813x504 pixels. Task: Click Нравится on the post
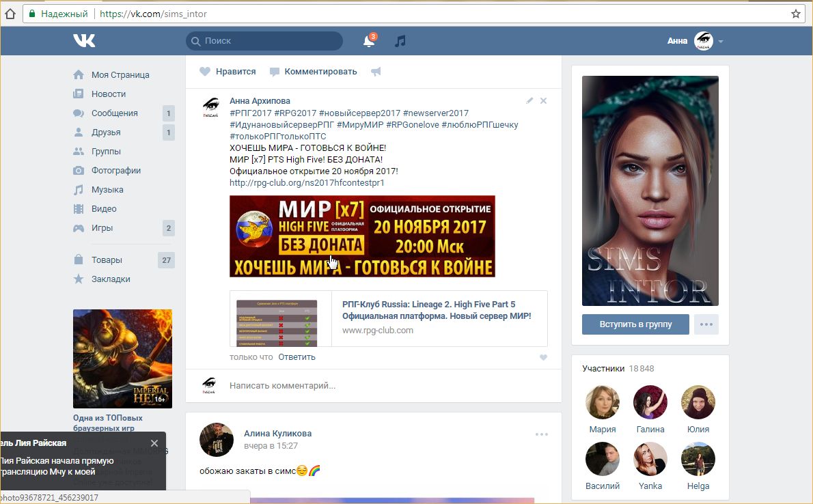click(x=236, y=72)
